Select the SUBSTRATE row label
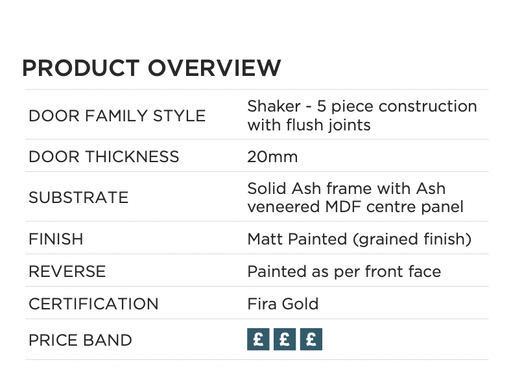 click(79, 197)
